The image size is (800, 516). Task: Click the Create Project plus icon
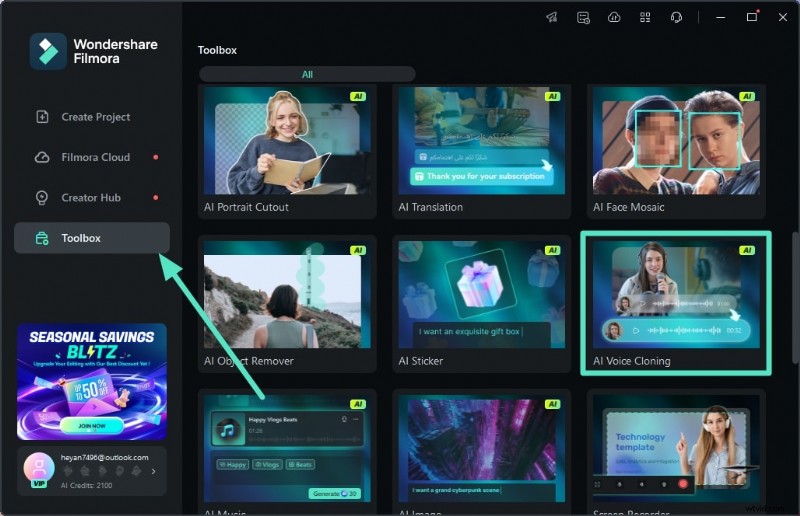click(x=42, y=117)
